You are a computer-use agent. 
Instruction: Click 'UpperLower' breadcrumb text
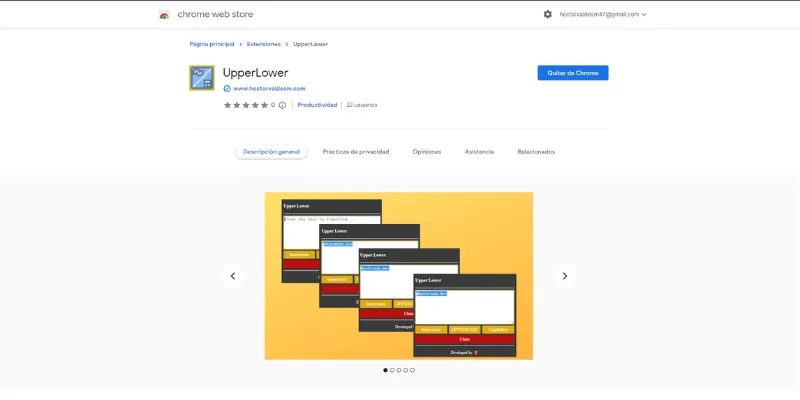310,44
